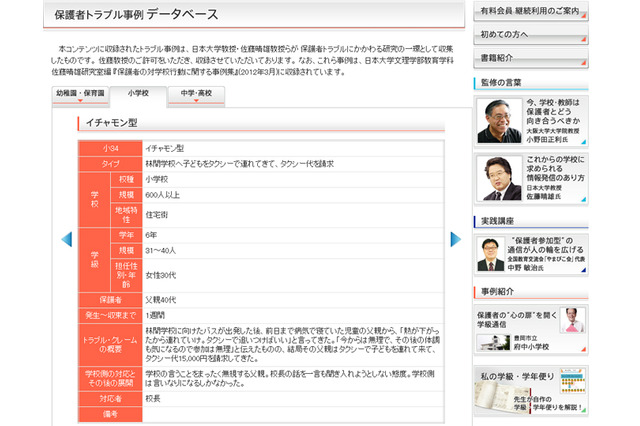Click the 校長 value in 対応者 row

[x=153, y=399]
